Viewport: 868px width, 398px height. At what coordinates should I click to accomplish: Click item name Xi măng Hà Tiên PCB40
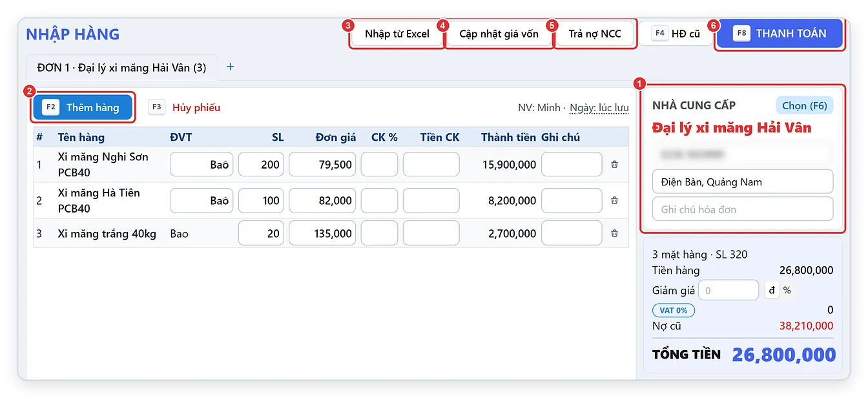point(99,201)
